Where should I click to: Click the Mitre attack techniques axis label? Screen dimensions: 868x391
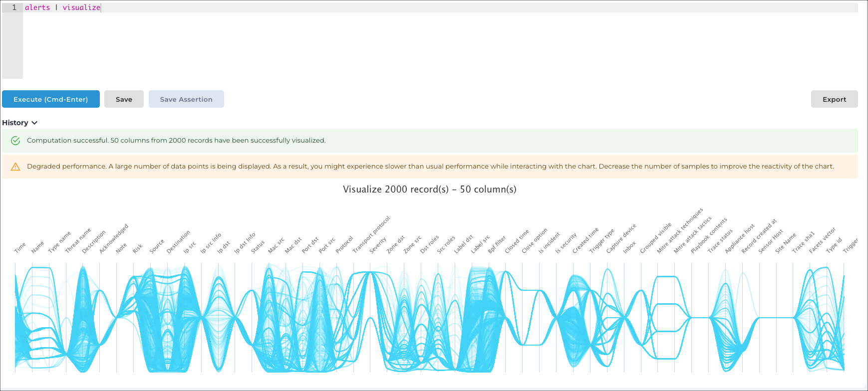tap(680, 230)
